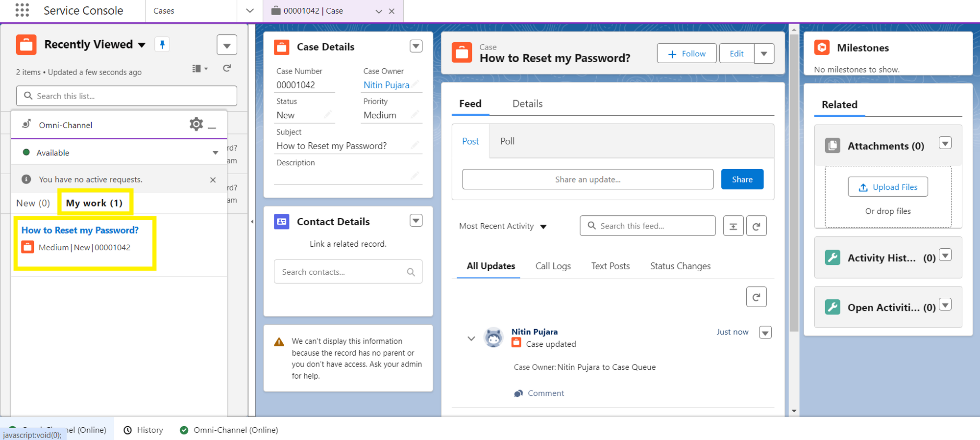Refresh the Recently Viewed case list
980x440 pixels.
point(227,68)
